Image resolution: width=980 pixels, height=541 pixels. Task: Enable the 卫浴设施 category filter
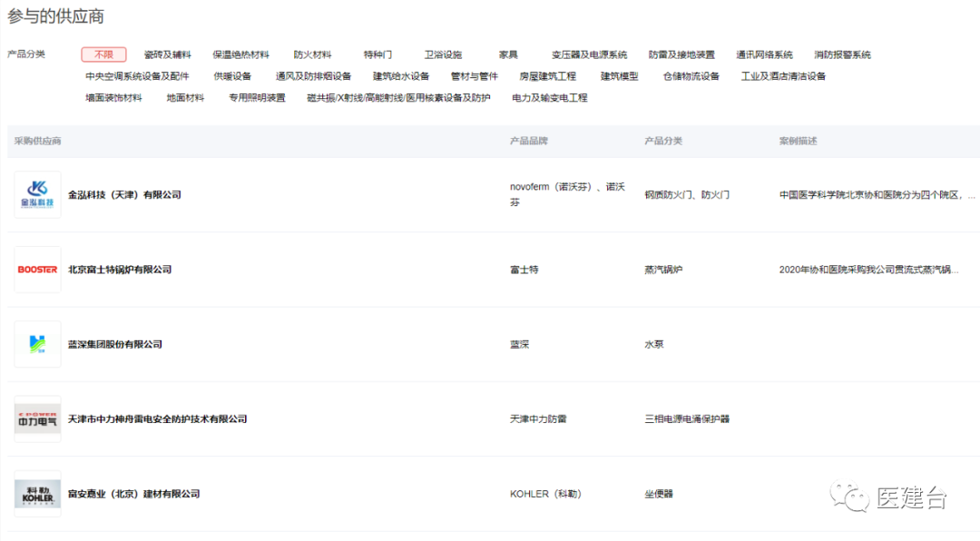[444, 54]
